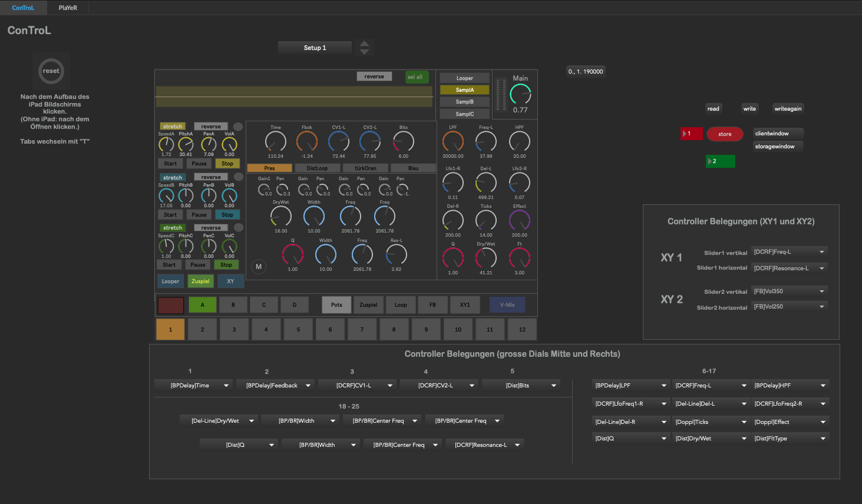Toggle the round LED beside sampler B reverse
Image resolution: width=862 pixels, height=504 pixels.
coord(239,177)
